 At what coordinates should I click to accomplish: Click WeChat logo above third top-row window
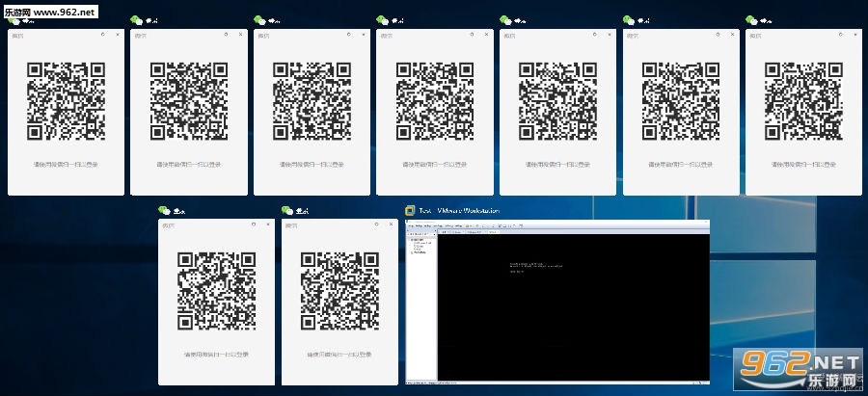point(259,20)
